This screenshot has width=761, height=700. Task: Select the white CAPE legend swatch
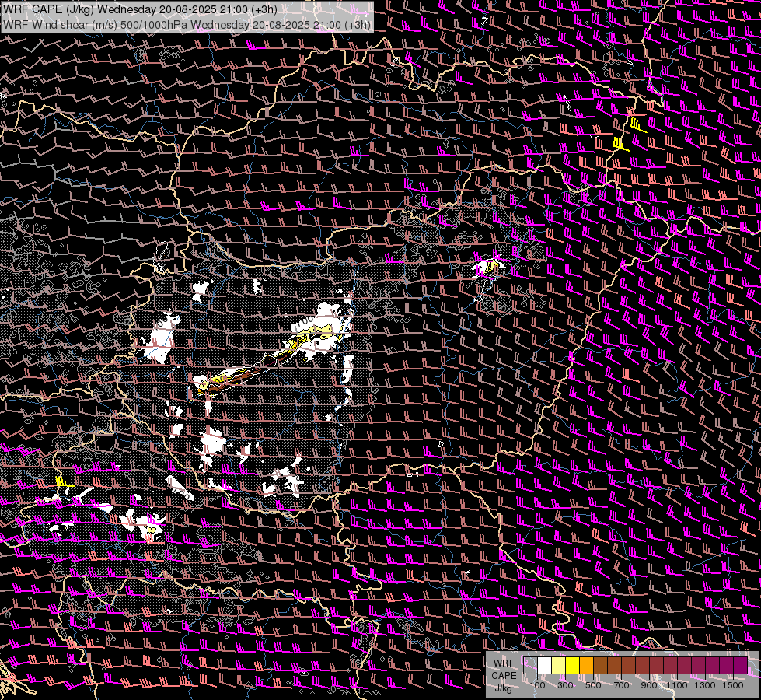[x=545, y=666]
